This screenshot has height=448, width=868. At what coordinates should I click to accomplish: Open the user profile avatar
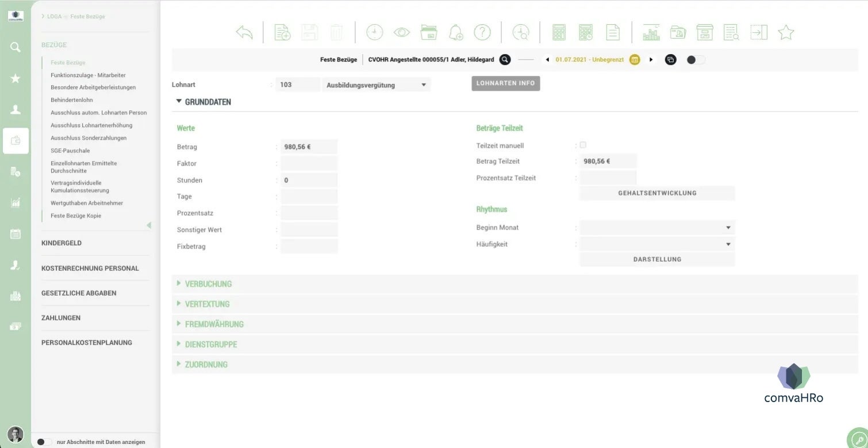pyautogui.click(x=16, y=434)
